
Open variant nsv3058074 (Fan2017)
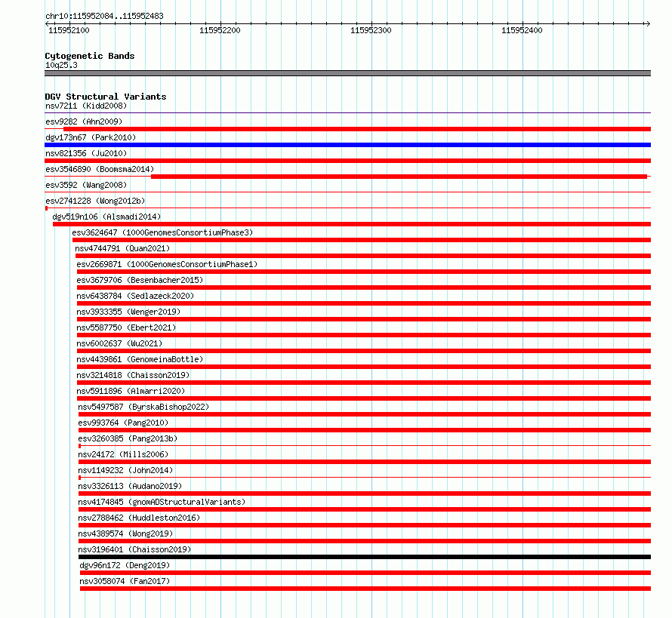coord(125,581)
